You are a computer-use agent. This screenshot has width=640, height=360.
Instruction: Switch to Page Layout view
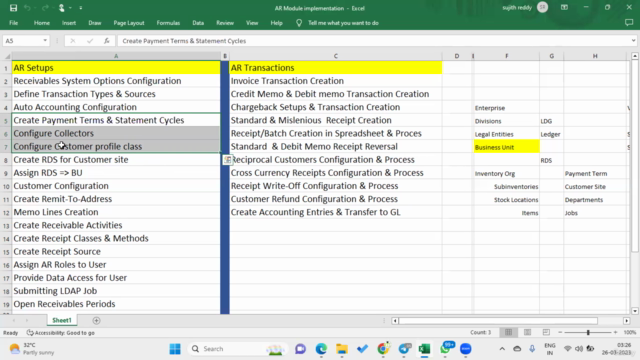[x=527, y=332]
